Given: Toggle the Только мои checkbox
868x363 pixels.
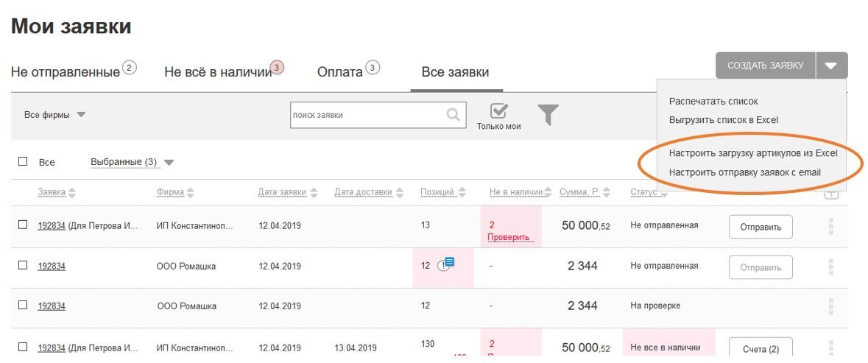Looking at the screenshot, I should point(499,110).
